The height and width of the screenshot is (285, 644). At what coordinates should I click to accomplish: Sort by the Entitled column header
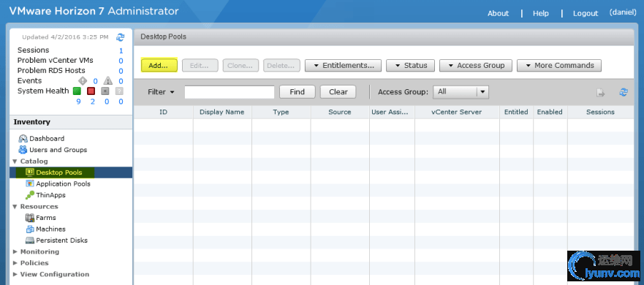click(516, 112)
